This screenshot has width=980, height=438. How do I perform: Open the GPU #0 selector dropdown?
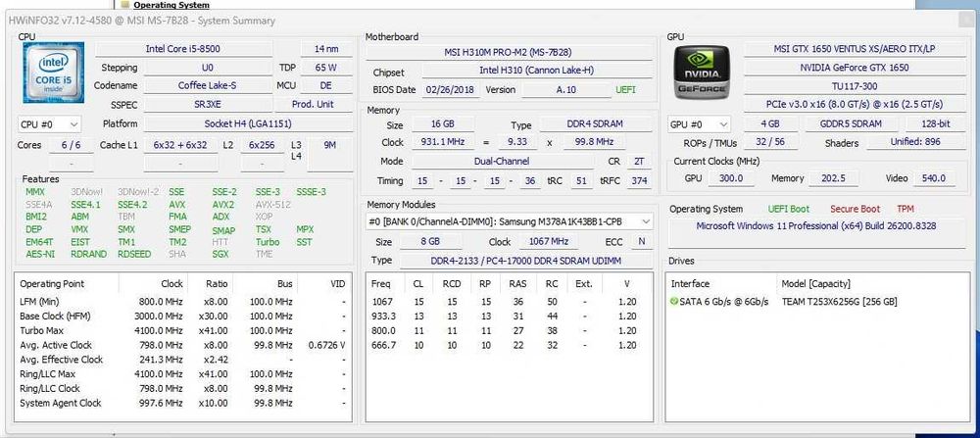(698, 124)
